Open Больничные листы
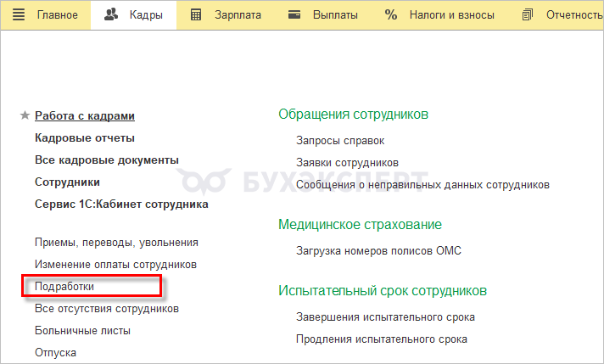The height and width of the screenshot is (364, 604). (x=82, y=331)
